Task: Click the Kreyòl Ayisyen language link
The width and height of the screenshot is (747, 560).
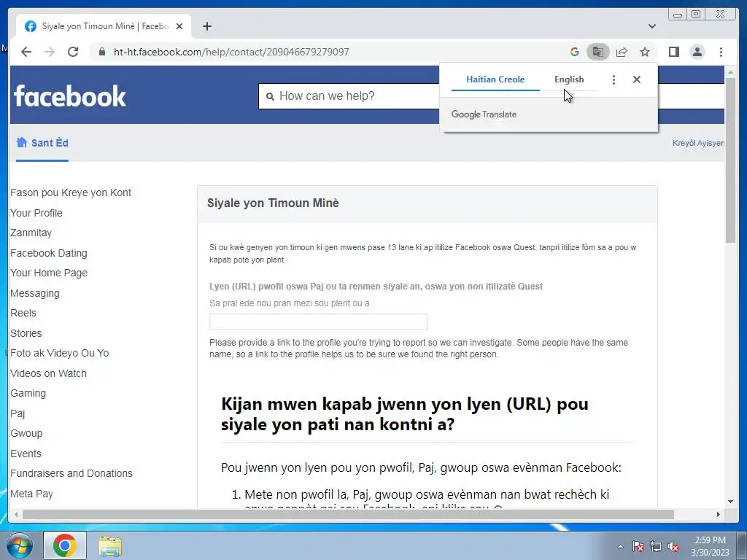Action: [698, 143]
